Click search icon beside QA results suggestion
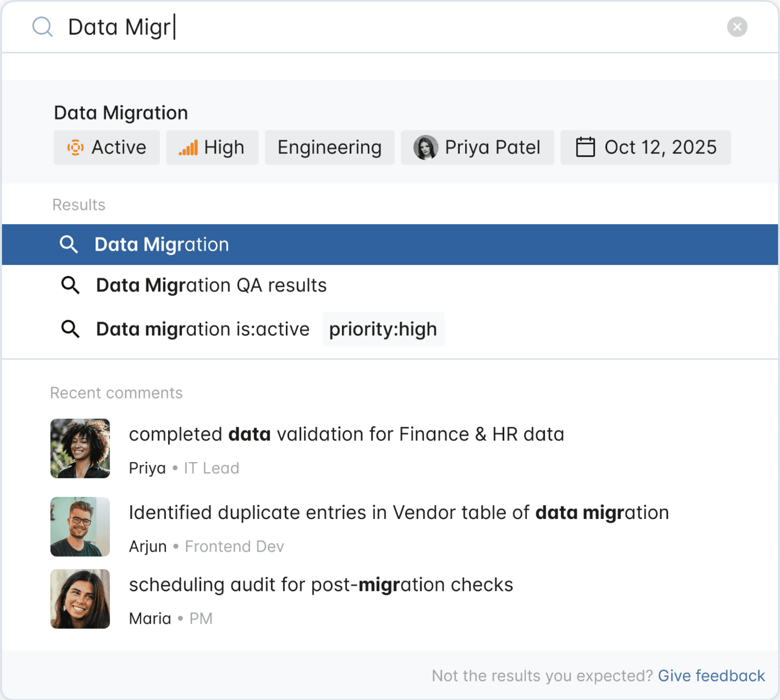 tap(70, 285)
